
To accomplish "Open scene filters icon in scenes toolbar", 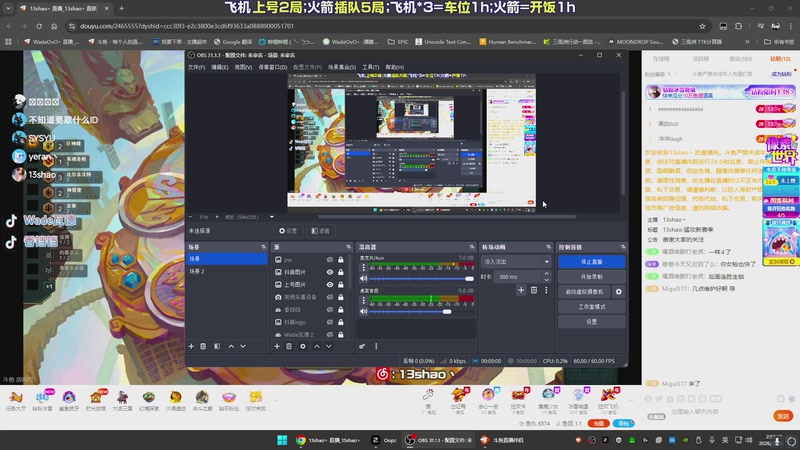I will (217, 346).
